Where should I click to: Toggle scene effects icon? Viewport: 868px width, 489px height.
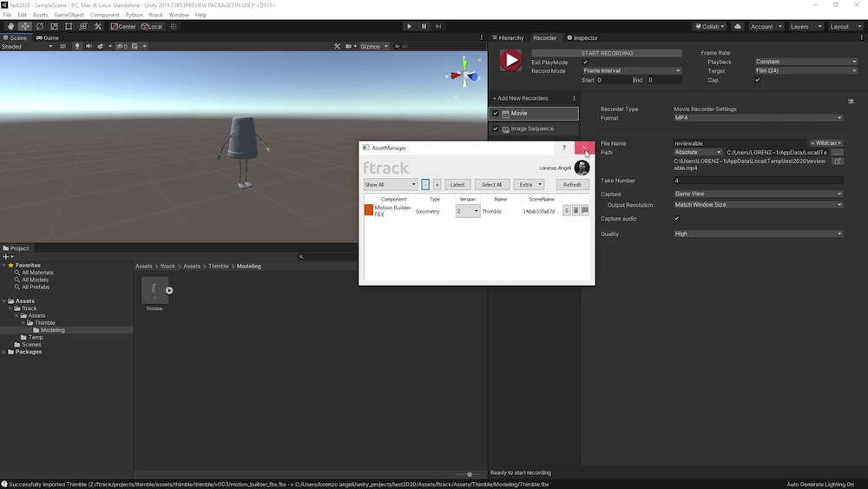click(x=100, y=46)
